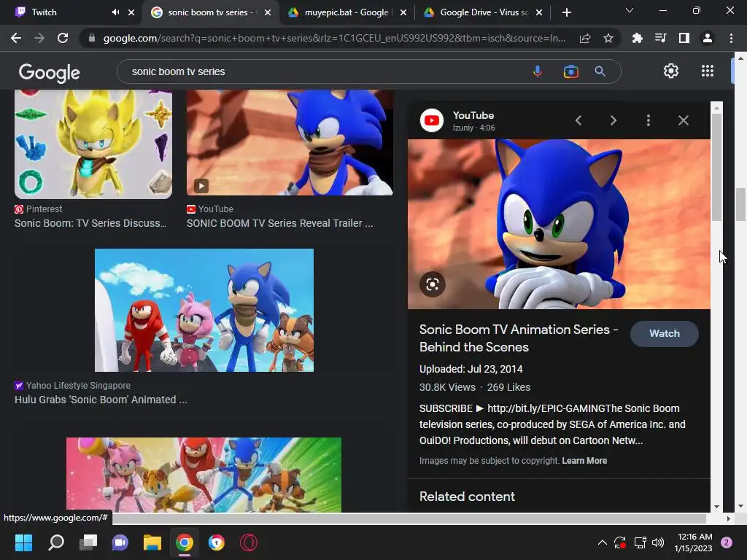The width and height of the screenshot is (747, 560).
Task: Open more options in YouTube preview panel
Action: [x=649, y=120]
